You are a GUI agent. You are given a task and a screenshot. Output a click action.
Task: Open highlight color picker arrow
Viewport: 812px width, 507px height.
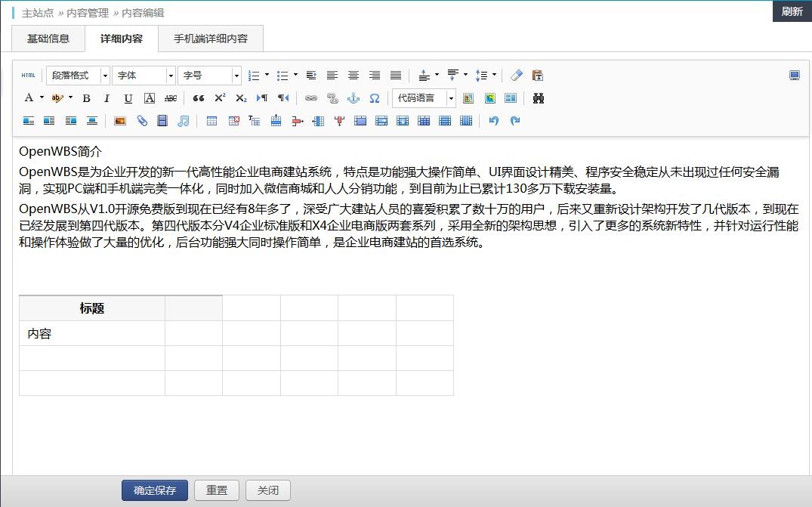(71, 97)
